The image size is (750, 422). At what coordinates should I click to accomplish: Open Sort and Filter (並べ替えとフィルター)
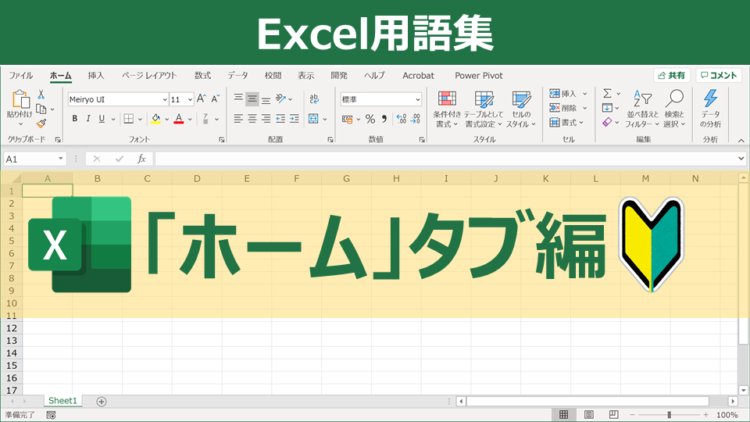click(642, 109)
